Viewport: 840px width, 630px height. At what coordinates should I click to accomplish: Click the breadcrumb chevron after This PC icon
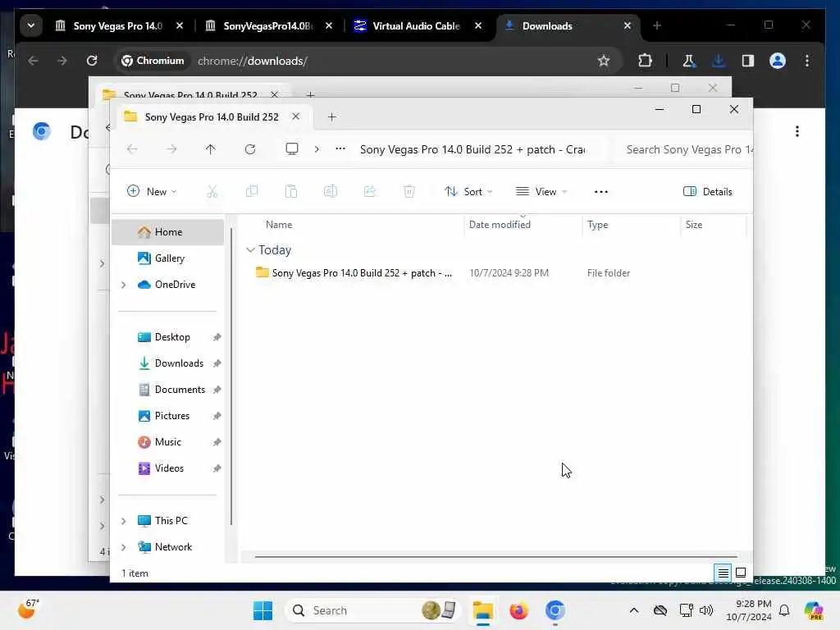click(317, 149)
